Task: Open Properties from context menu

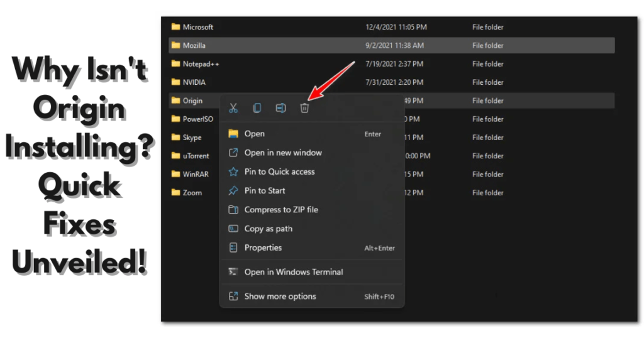Action: (312, 248)
